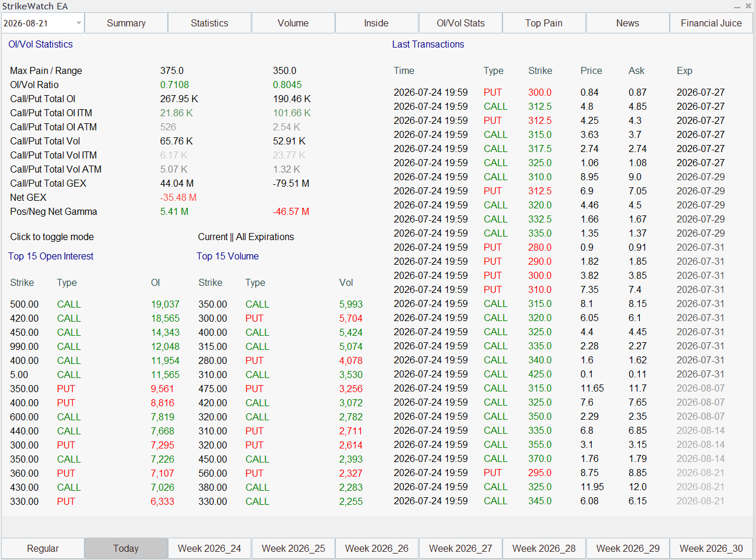This screenshot has width=756, height=560.
Task: Select ask price 11.7 in transactions
Action: click(x=637, y=389)
